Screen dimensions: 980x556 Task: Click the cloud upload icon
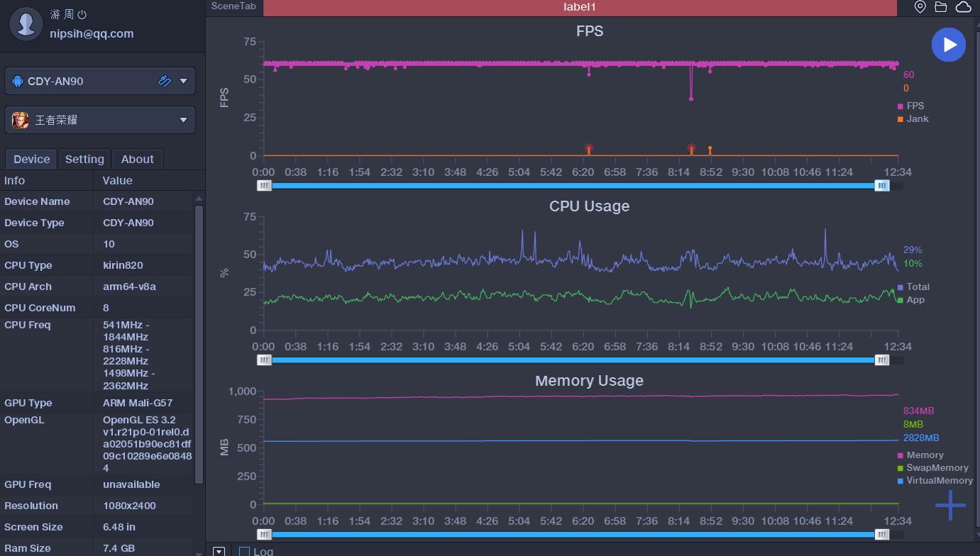point(963,7)
